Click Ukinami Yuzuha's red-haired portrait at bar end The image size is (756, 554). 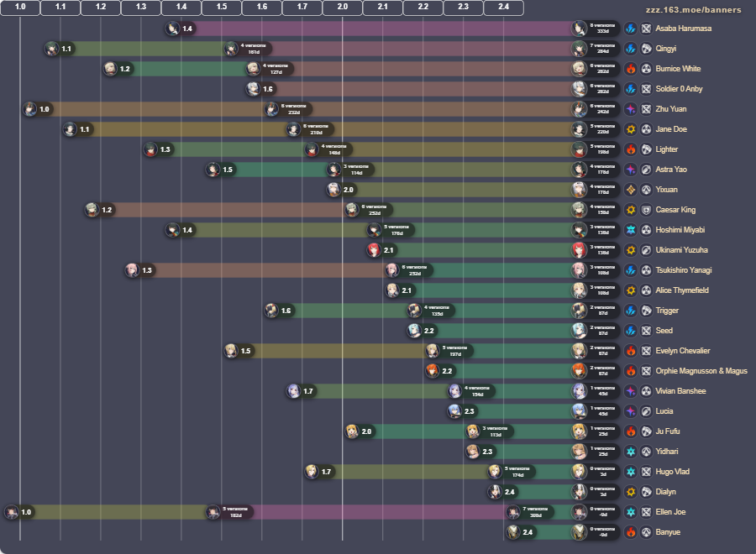[579, 250]
